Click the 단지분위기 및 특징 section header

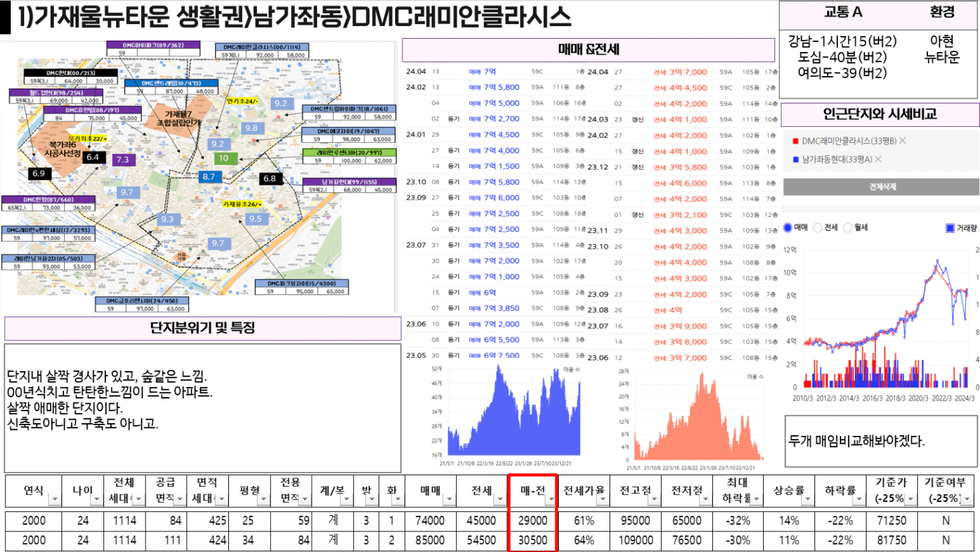pyautogui.click(x=202, y=328)
